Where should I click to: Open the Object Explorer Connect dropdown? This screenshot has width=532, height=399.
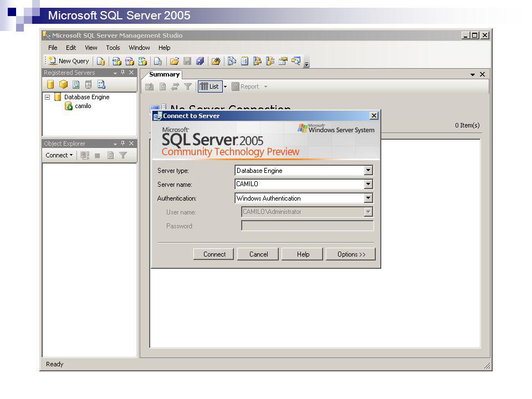[x=59, y=155]
